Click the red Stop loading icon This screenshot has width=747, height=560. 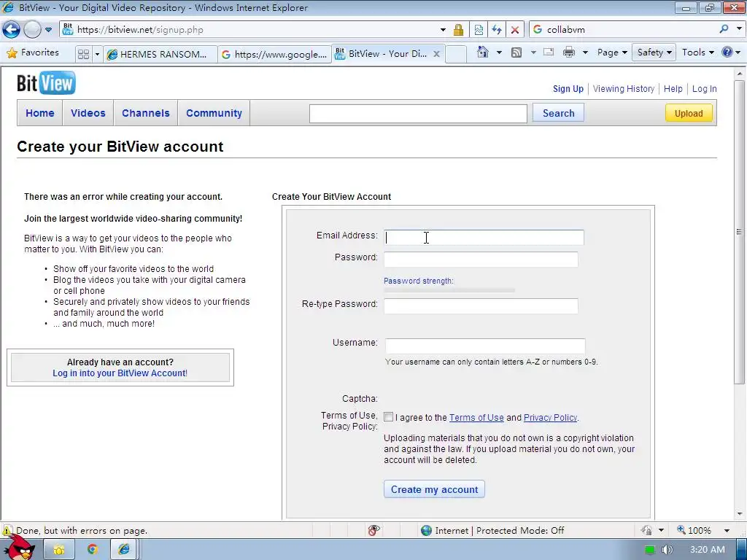click(x=514, y=30)
